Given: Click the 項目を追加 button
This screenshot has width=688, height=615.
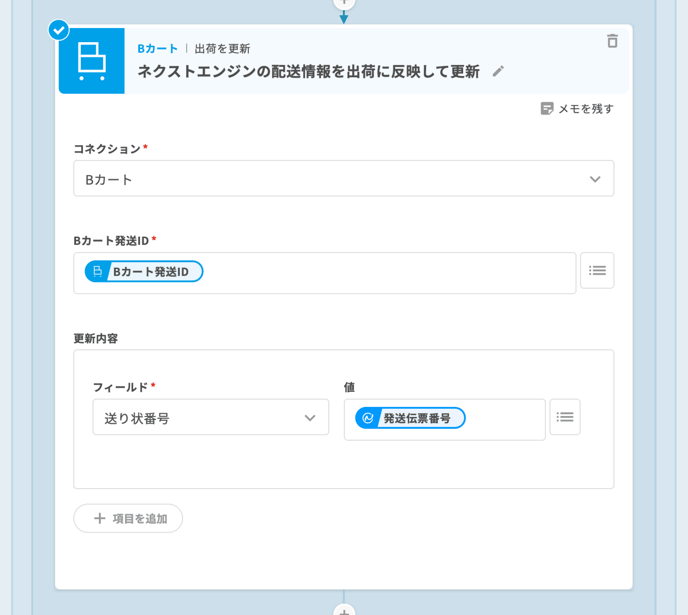Looking at the screenshot, I should 128,518.
